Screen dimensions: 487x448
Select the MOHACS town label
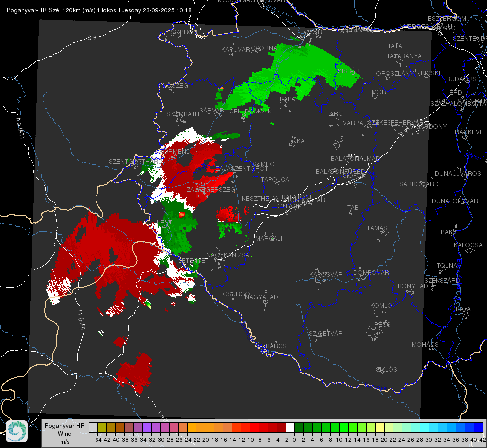(425, 345)
